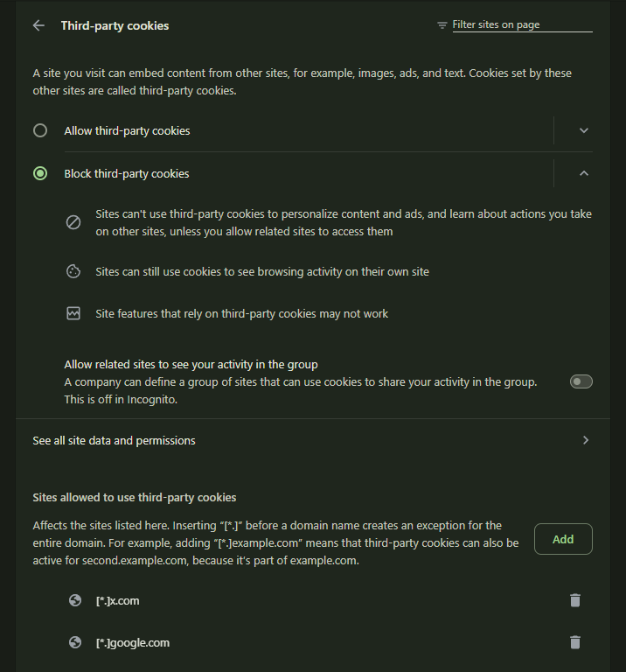Screen dimensions: 626x672
Task: Select Block third-party cookies radio button
Action: 40,173
